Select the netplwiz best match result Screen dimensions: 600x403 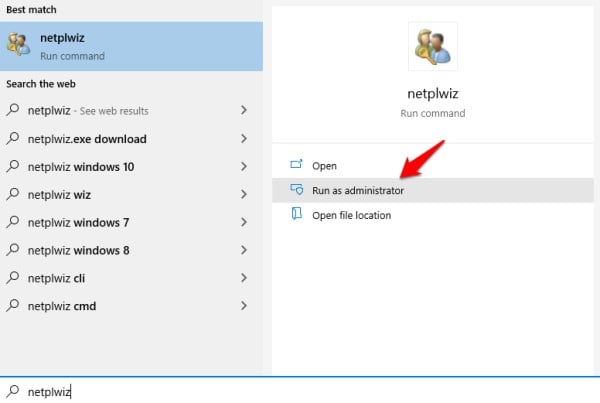[131, 46]
